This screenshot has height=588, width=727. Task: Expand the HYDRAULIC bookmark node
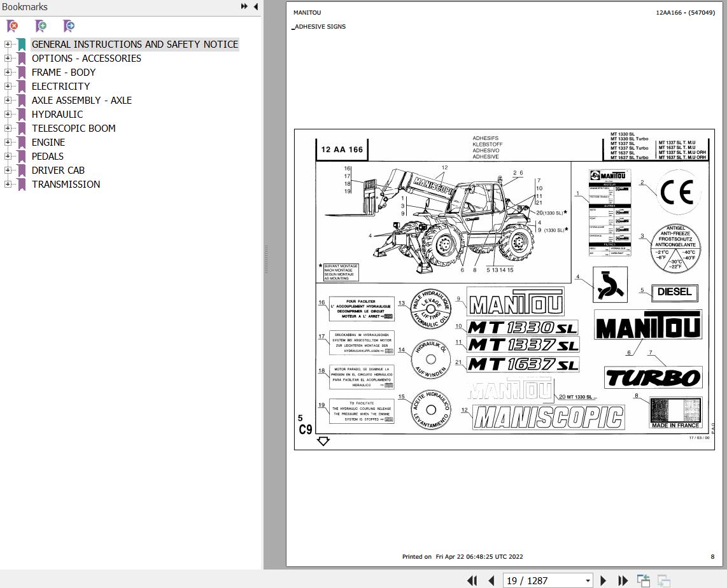pos(7,114)
